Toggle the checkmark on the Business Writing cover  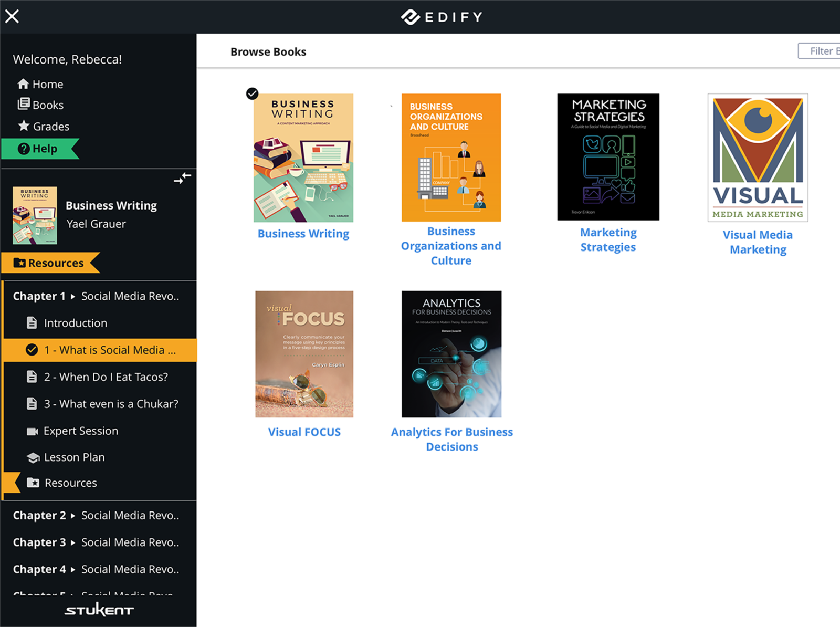pos(253,93)
